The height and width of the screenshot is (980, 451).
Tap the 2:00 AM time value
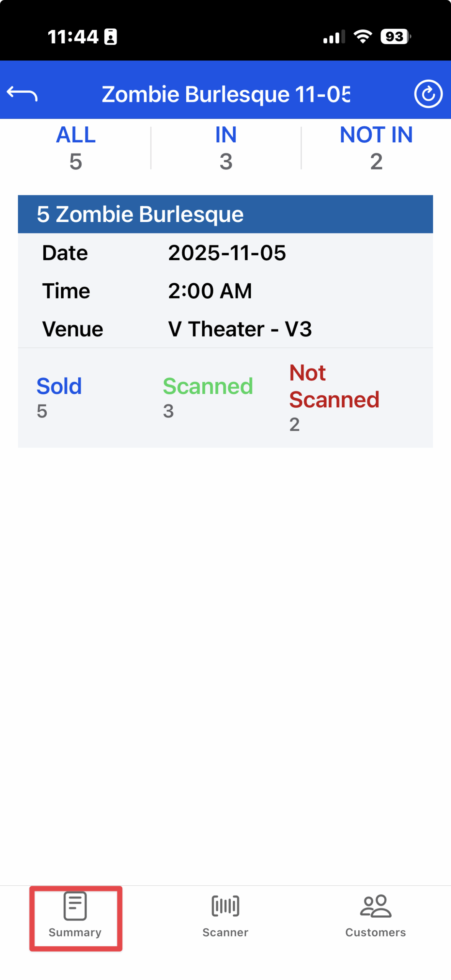pos(210,291)
